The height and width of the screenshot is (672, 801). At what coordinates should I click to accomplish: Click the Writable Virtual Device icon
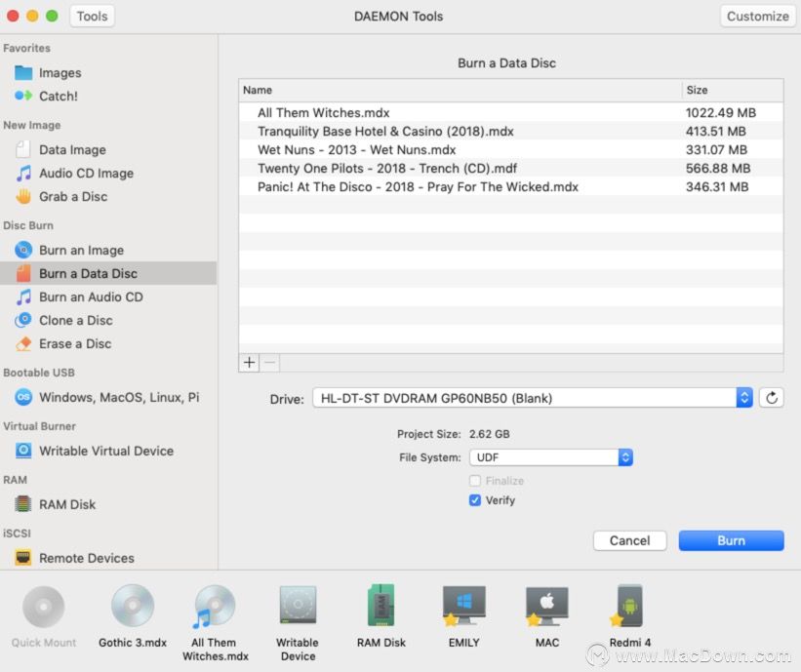point(23,451)
